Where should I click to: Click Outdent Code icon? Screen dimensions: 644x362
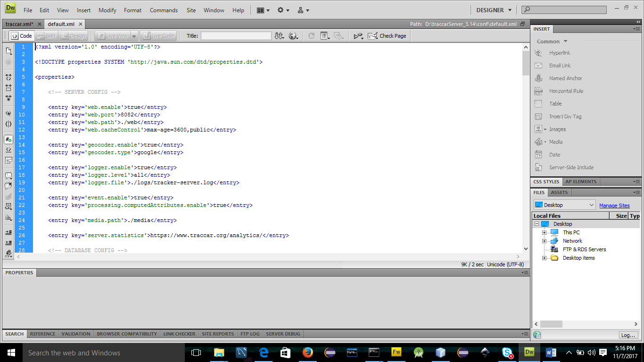[x=8, y=243]
